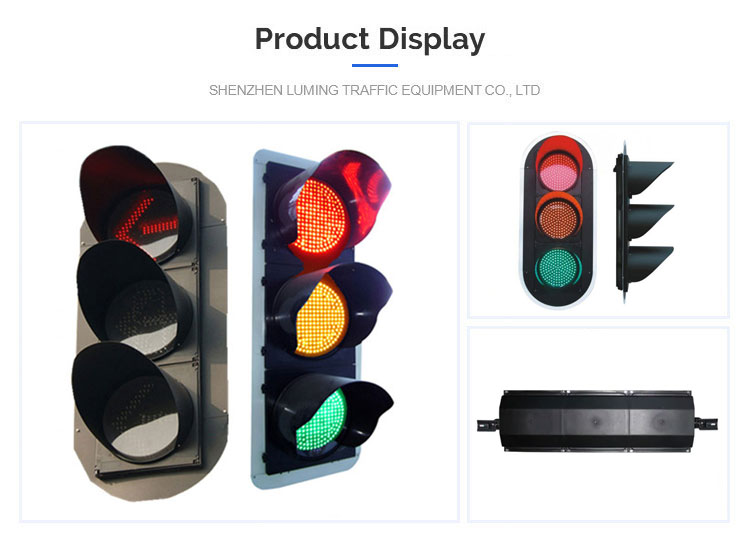Screen dimensions: 750x551
Task: Click the Product Display heading
Action: [x=370, y=39]
